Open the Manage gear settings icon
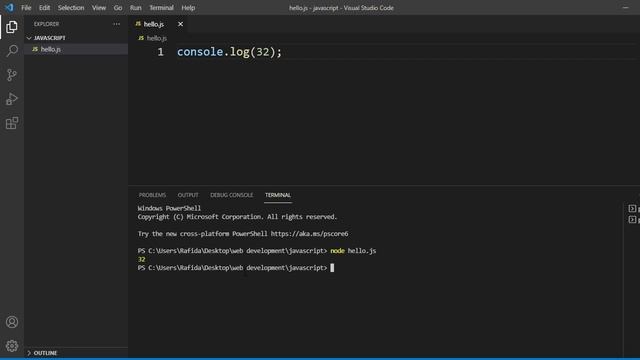 pos(12,346)
